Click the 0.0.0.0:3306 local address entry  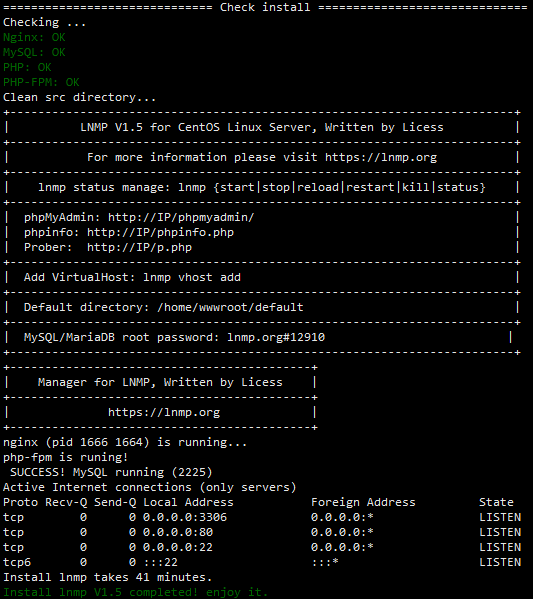click(185, 517)
